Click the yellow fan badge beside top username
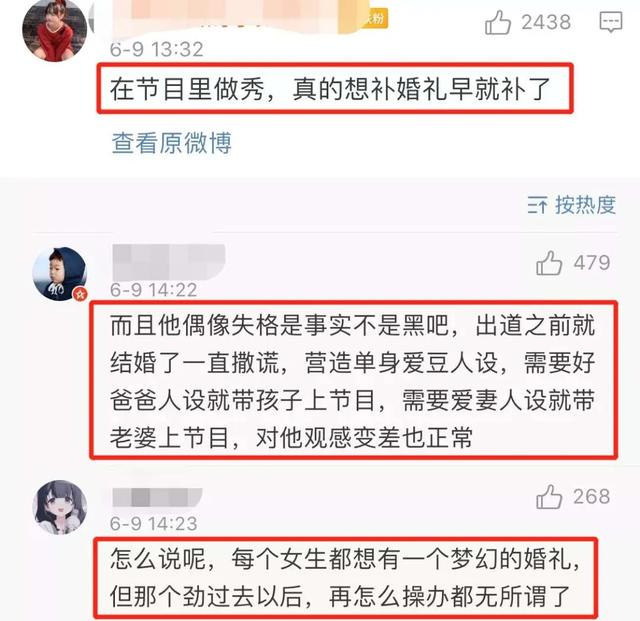 (x=373, y=18)
